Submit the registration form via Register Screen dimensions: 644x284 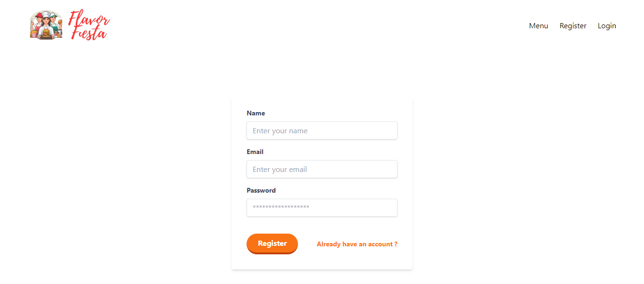point(272,243)
